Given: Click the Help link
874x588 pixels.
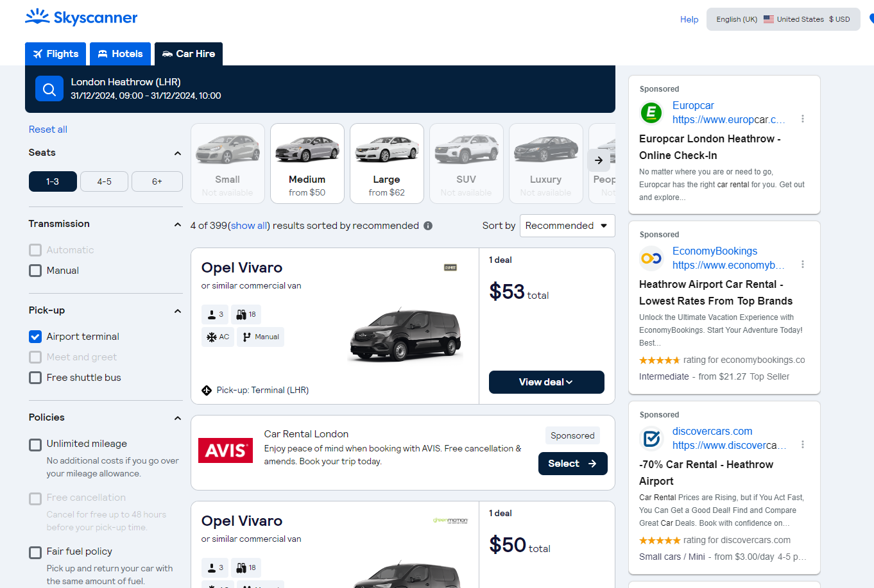Looking at the screenshot, I should pyautogui.click(x=689, y=19).
